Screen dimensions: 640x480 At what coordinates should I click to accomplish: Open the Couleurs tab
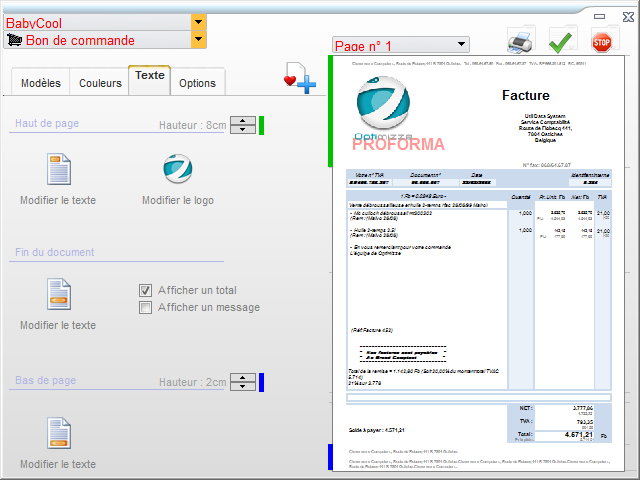pyautogui.click(x=101, y=83)
